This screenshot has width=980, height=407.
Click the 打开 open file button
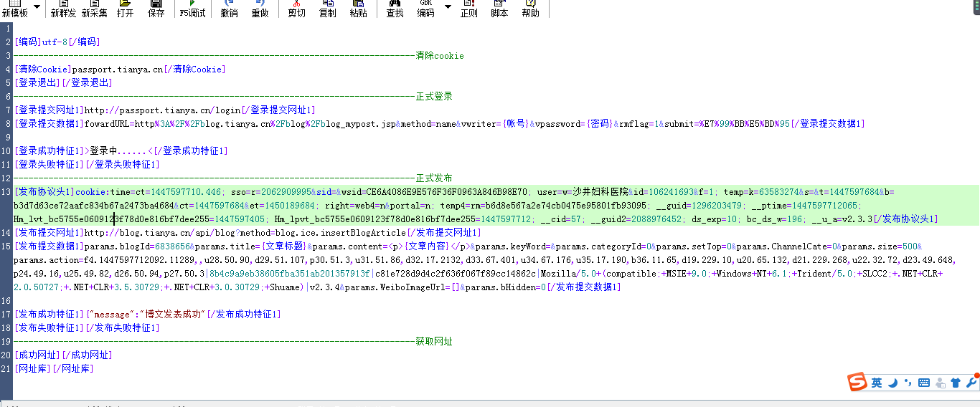tap(125, 9)
